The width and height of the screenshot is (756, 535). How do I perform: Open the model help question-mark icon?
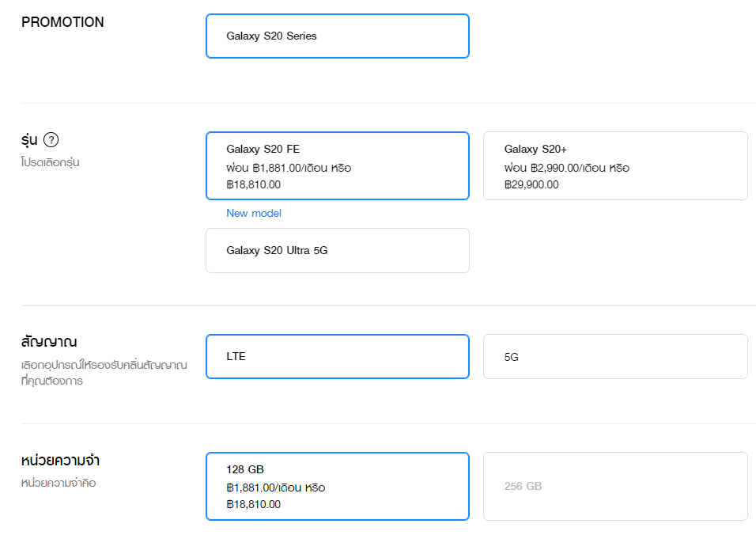point(51,140)
